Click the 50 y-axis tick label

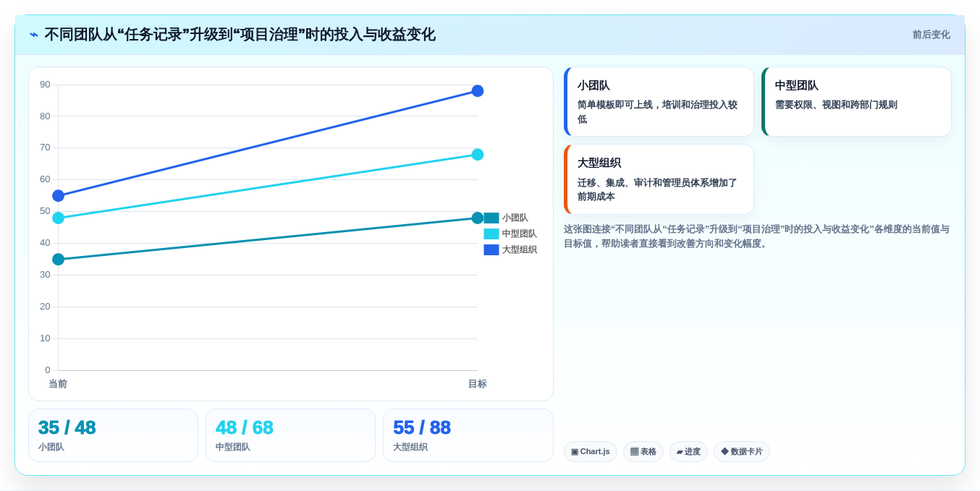click(x=45, y=211)
